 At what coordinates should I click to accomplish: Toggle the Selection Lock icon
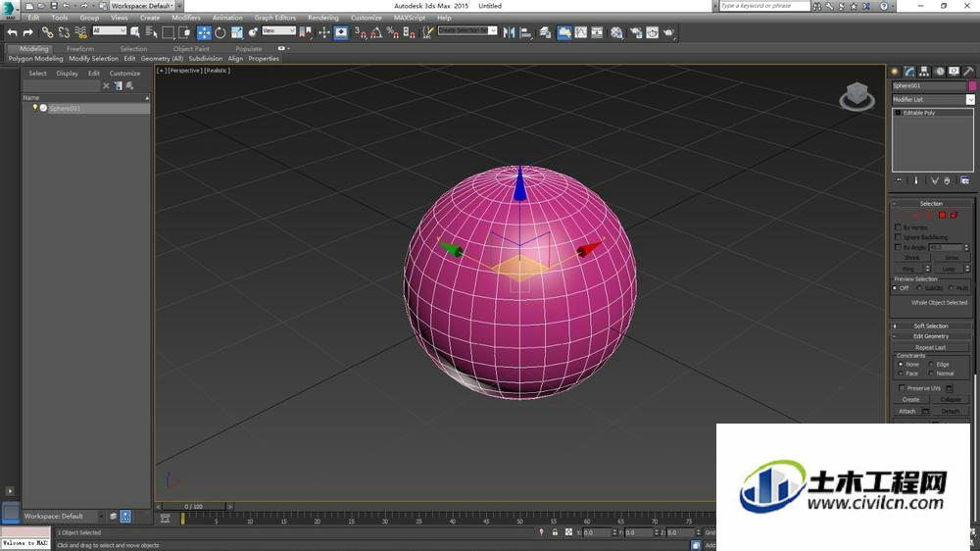(555, 532)
